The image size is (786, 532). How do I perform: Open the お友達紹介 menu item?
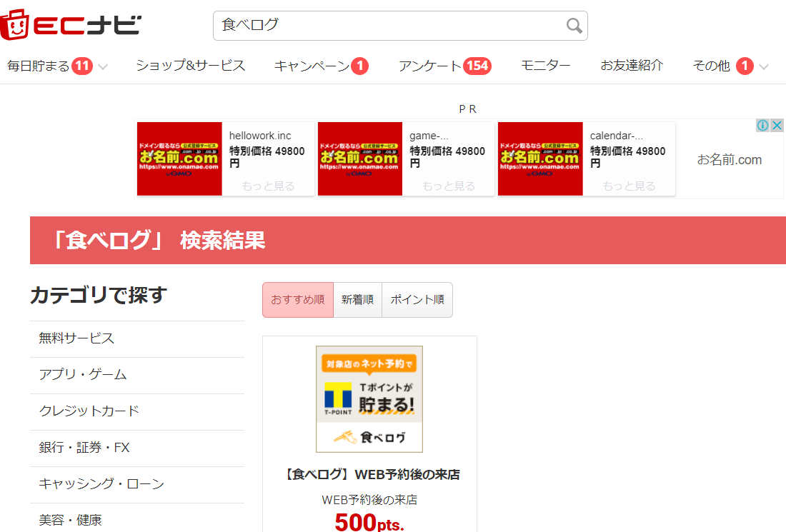(x=632, y=66)
